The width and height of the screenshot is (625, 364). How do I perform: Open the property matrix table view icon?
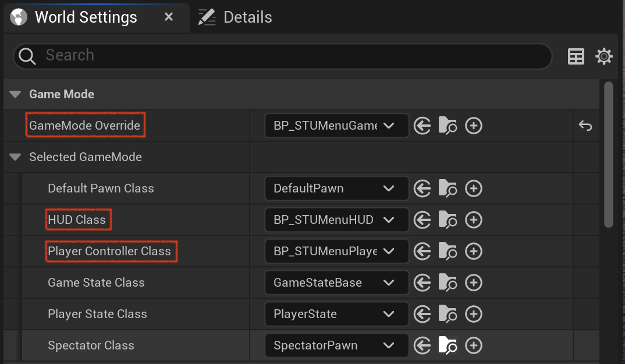tap(576, 56)
